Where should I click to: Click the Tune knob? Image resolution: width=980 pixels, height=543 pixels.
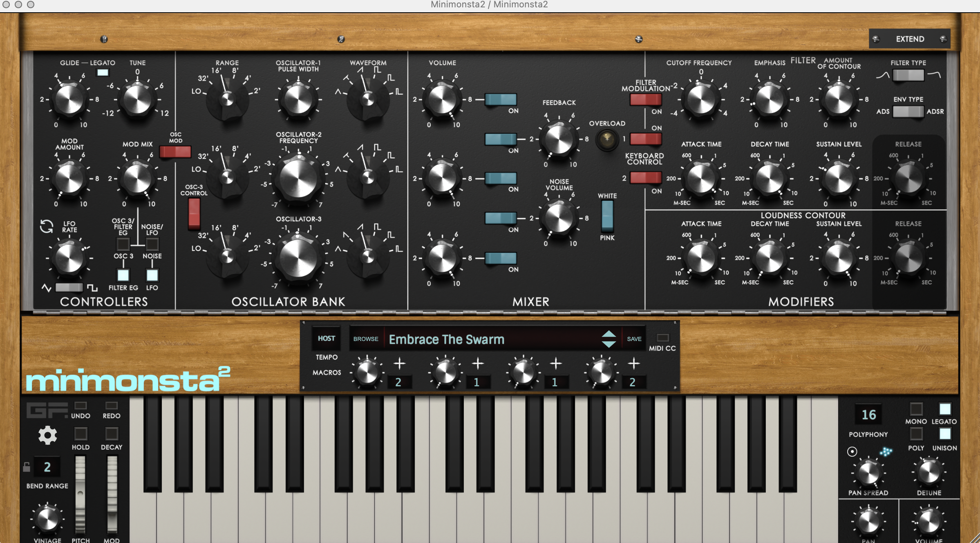[137, 99]
